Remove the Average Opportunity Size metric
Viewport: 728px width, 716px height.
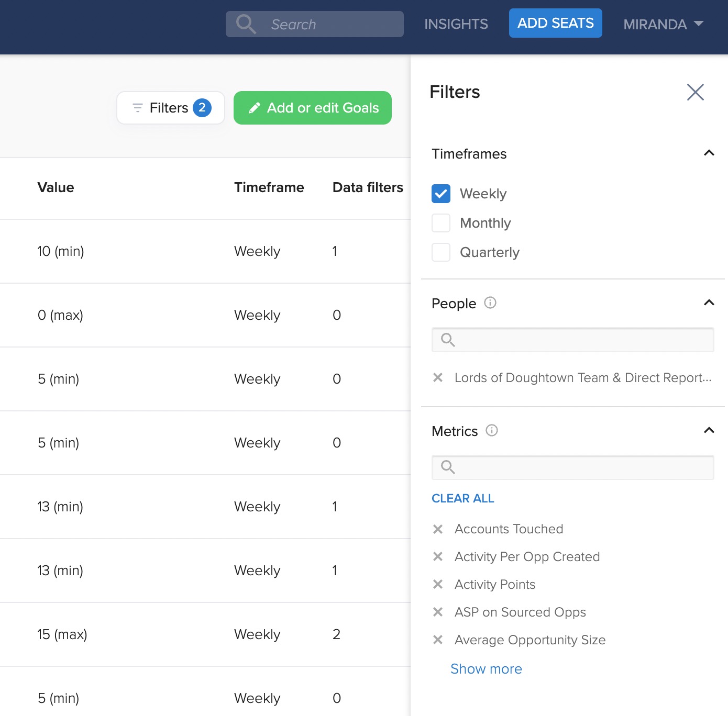[x=438, y=640]
